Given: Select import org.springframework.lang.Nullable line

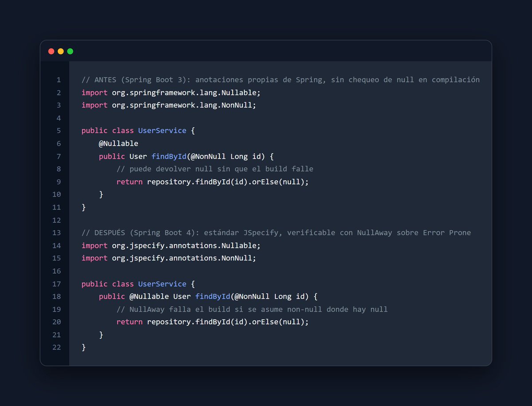Looking at the screenshot, I should pyautogui.click(x=171, y=92).
